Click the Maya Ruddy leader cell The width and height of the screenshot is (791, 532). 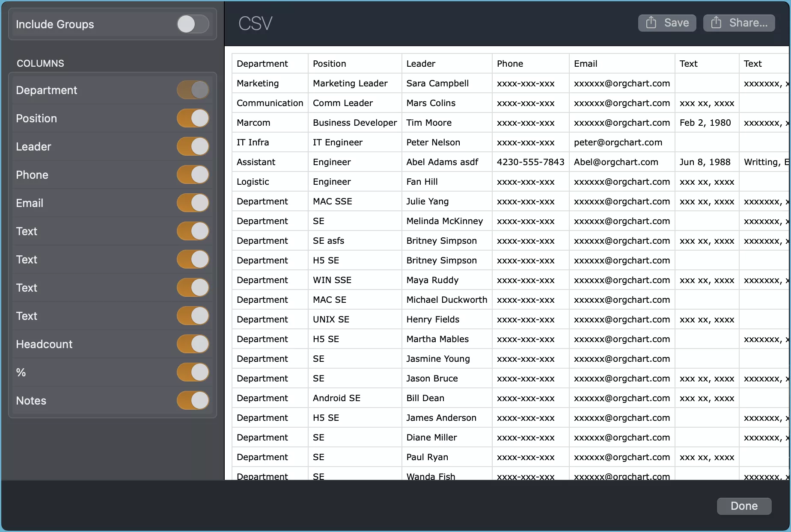(x=447, y=280)
